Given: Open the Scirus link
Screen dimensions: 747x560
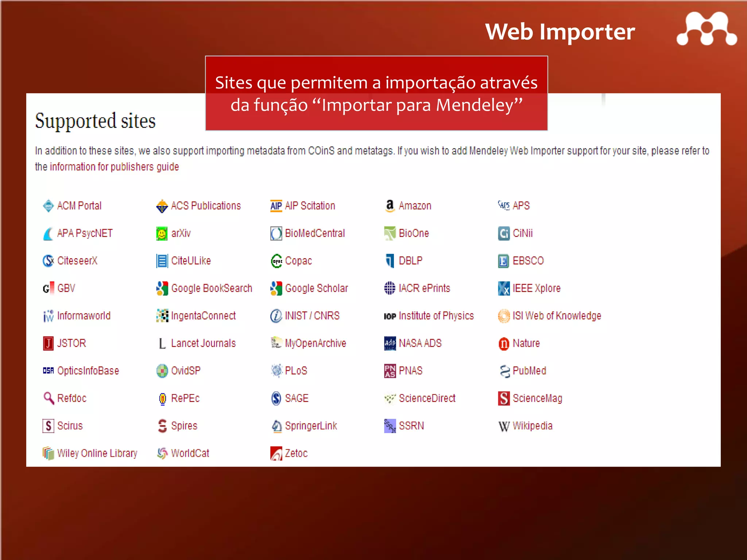Looking at the screenshot, I should pyautogui.click(x=70, y=426).
